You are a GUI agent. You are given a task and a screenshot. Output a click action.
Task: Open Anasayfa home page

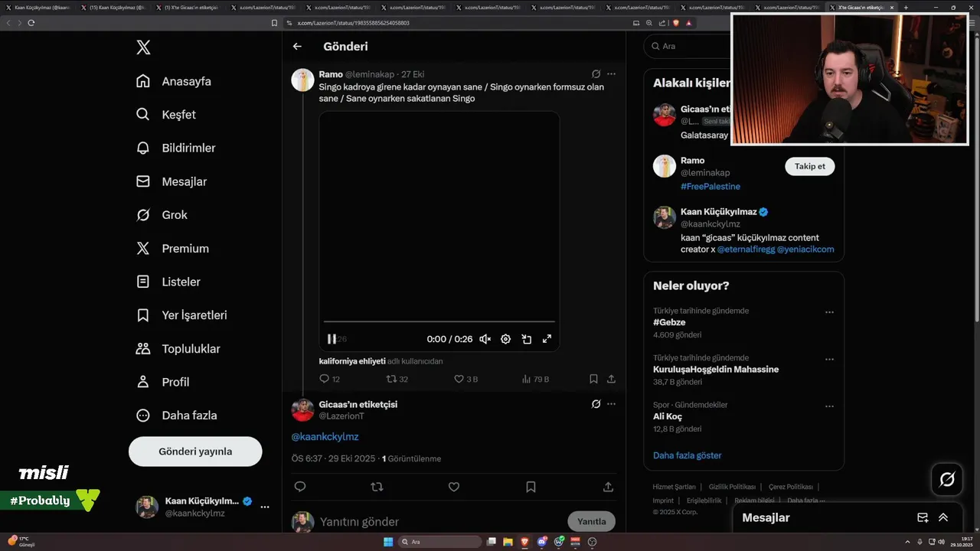click(173, 81)
